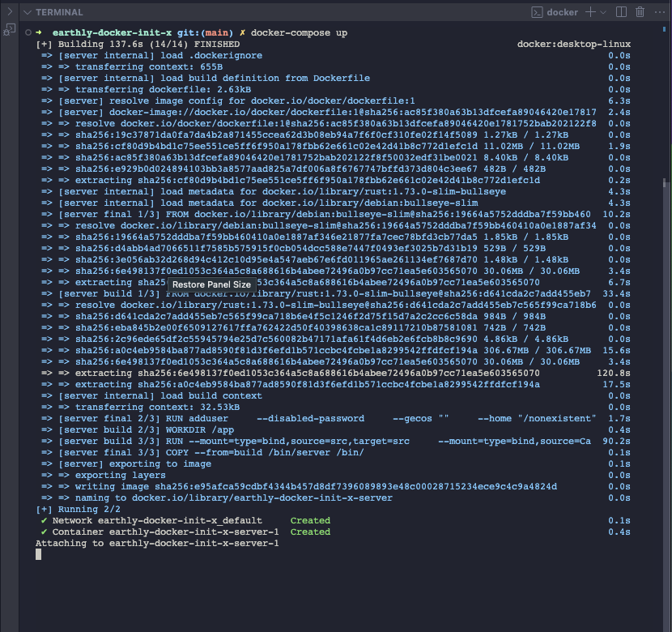Click the Network earthly-docker-init-x_default Created line
This screenshot has height=632, width=672.
tap(185, 521)
